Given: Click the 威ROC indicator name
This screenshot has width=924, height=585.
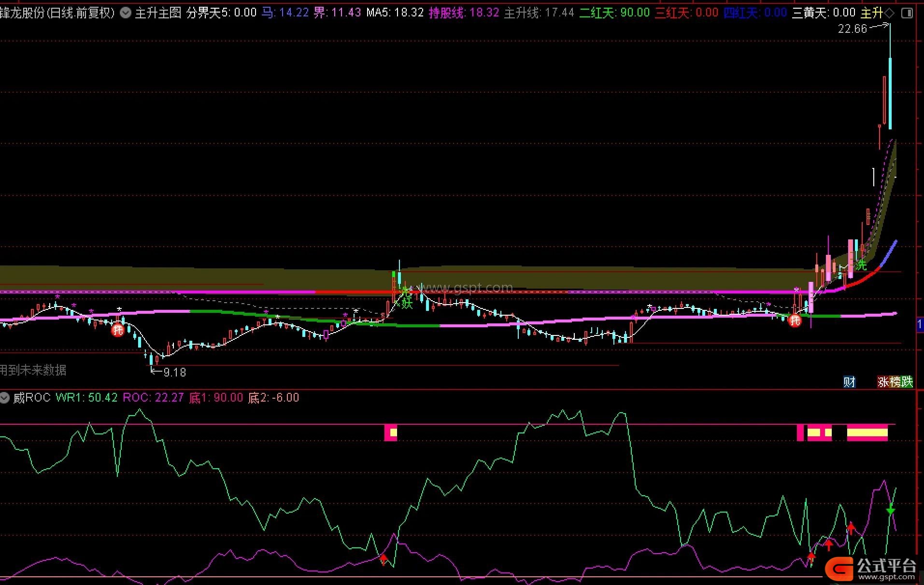Looking at the screenshot, I should click(32, 398).
